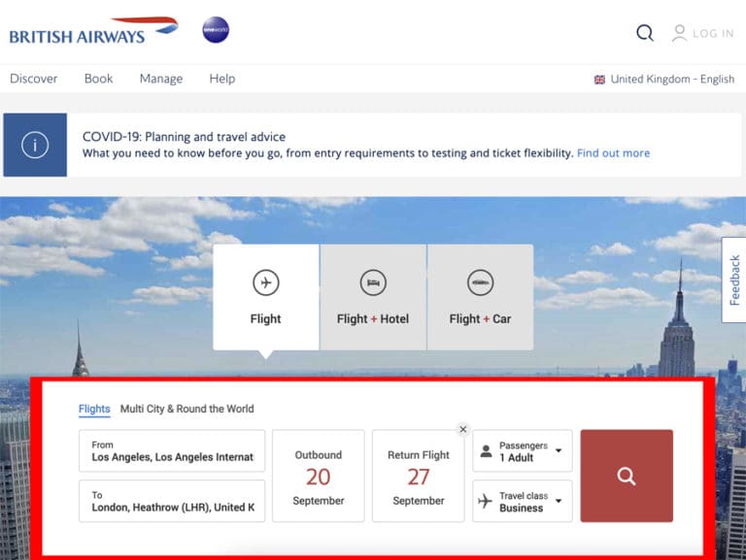Click the UK flag icon
Viewport: 746px width, 560px height.
(x=599, y=80)
